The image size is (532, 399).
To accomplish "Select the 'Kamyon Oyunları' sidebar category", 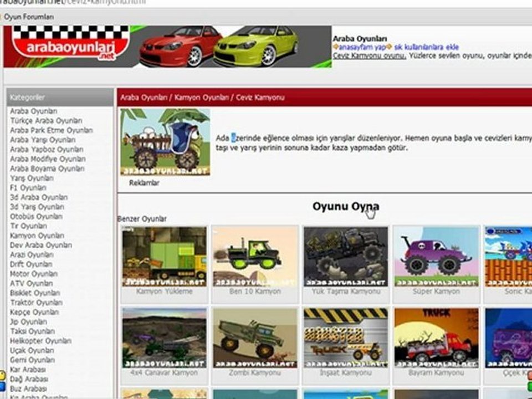I will coord(37,235).
